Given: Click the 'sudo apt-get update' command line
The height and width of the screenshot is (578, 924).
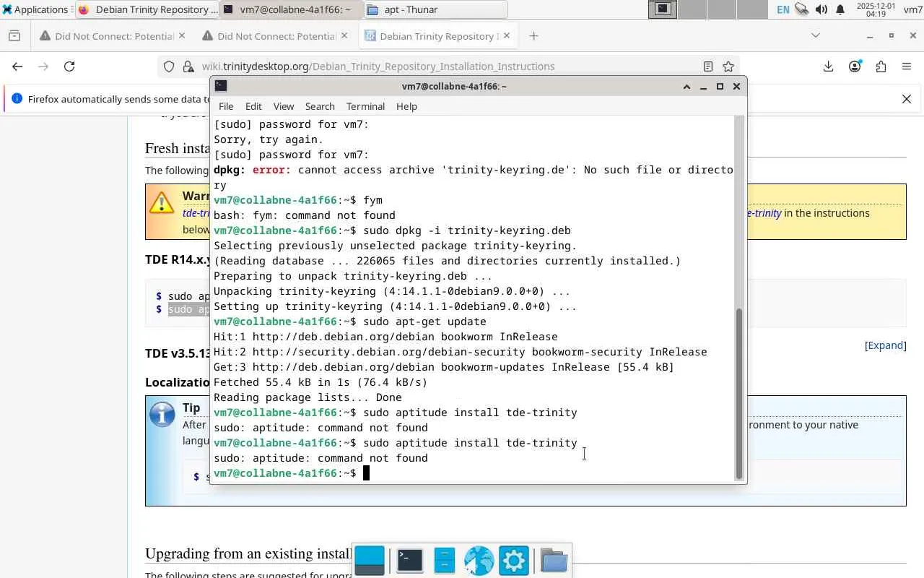Looking at the screenshot, I should 424,322.
